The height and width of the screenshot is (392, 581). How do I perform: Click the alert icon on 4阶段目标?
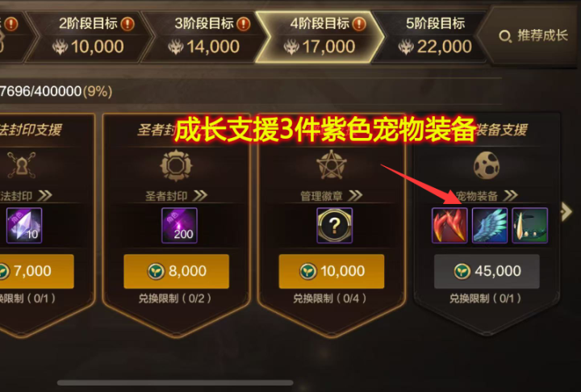[x=358, y=24]
